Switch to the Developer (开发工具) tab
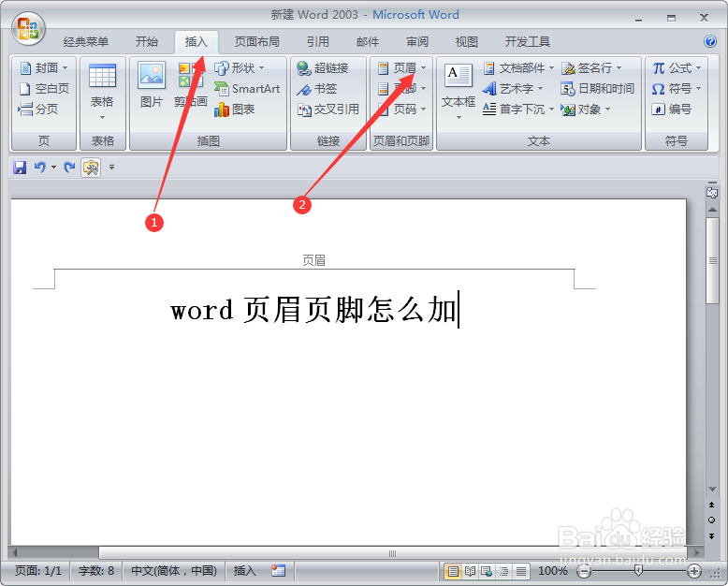This screenshot has height=586, width=728. pos(528,42)
